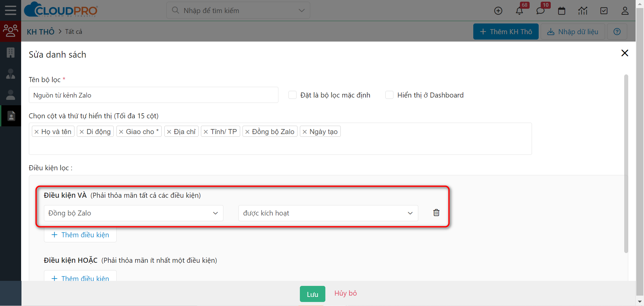Close the Sửa danh sách dialog

[x=625, y=53]
